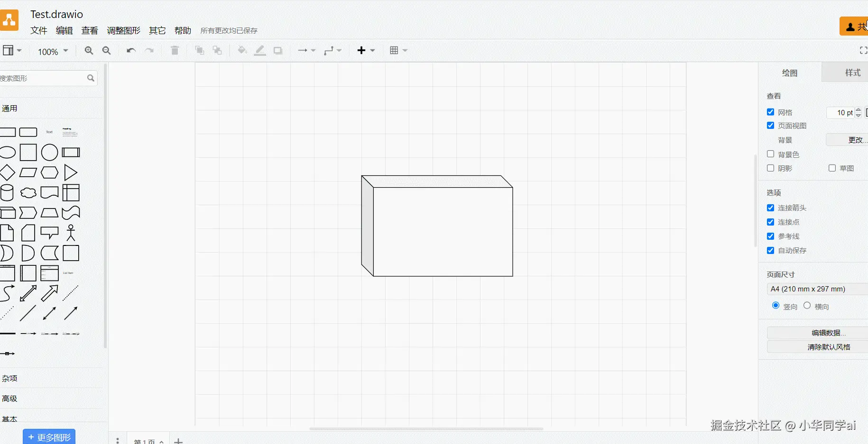Select the callout speech bubble shape
Image resolution: width=868 pixels, height=444 pixels.
[49, 233]
